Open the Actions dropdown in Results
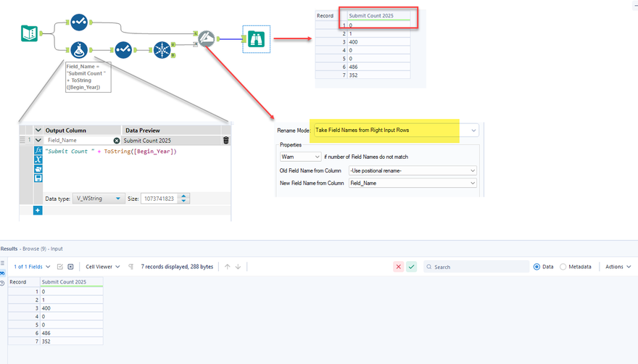Viewport: 638px width, 364px height. 618,267
